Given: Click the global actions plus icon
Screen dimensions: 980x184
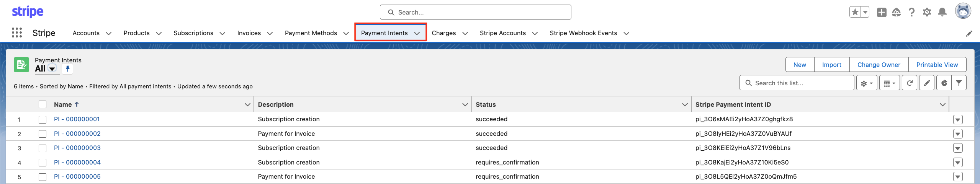Looking at the screenshot, I should (882, 12).
